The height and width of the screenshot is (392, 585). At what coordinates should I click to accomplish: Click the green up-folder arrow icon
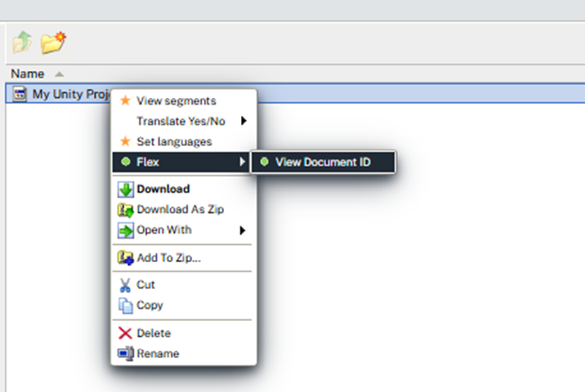click(22, 42)
